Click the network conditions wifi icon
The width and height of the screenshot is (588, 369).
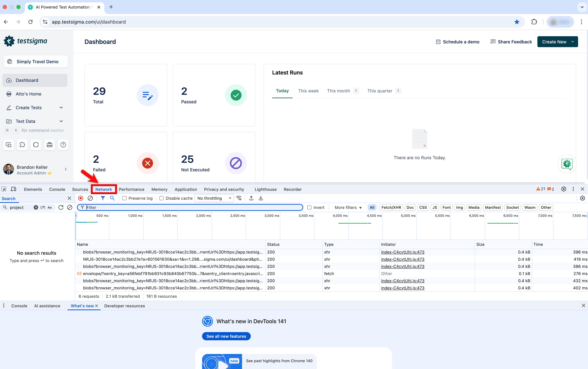pos(239,198)
